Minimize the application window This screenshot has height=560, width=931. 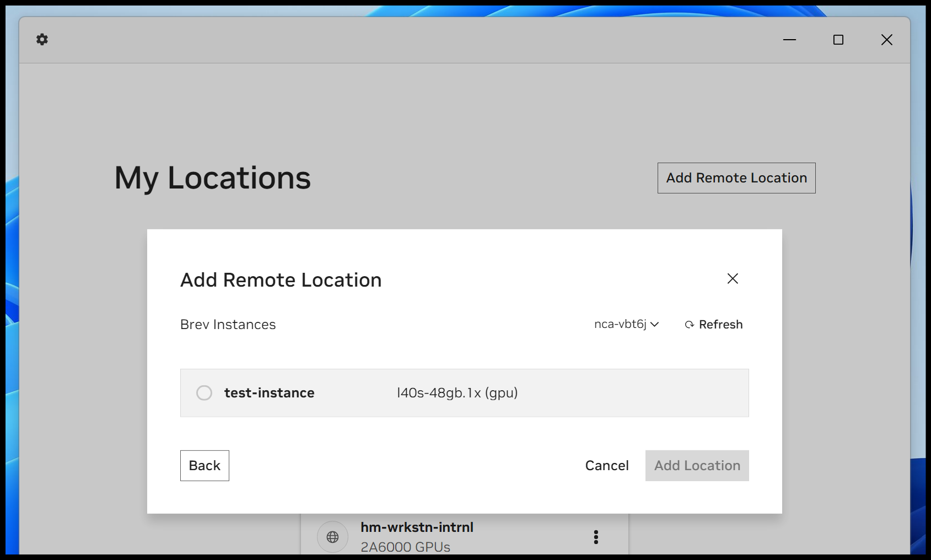click(x=789, y=40)
